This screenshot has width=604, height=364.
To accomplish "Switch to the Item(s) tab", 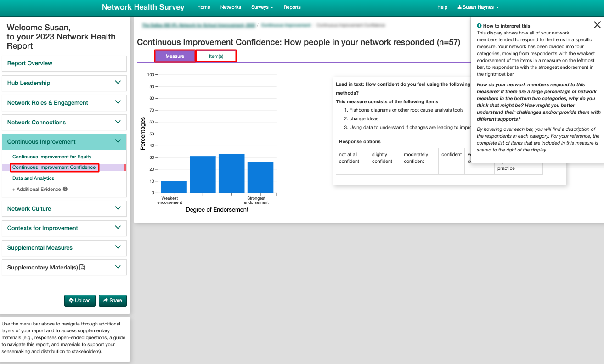I will 216,56.
